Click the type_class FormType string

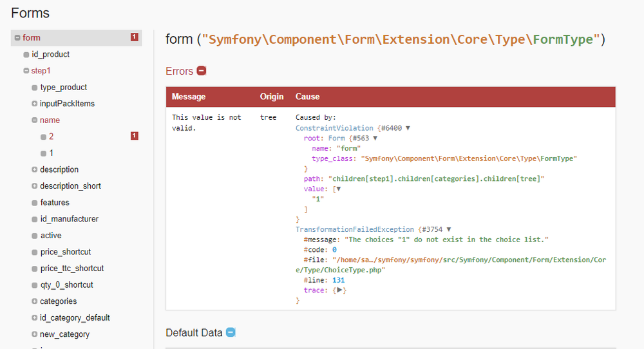point(469,158)
